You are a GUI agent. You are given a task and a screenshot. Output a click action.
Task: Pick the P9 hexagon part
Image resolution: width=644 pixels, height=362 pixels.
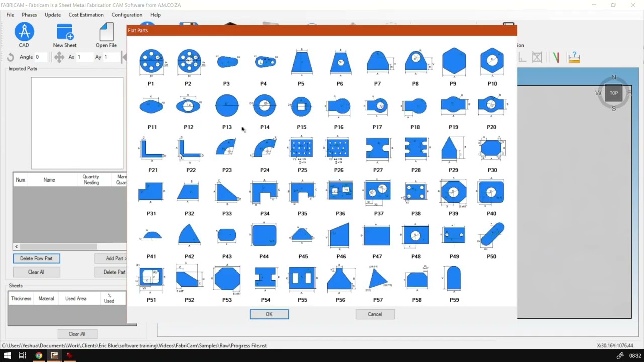click(453, 62)
